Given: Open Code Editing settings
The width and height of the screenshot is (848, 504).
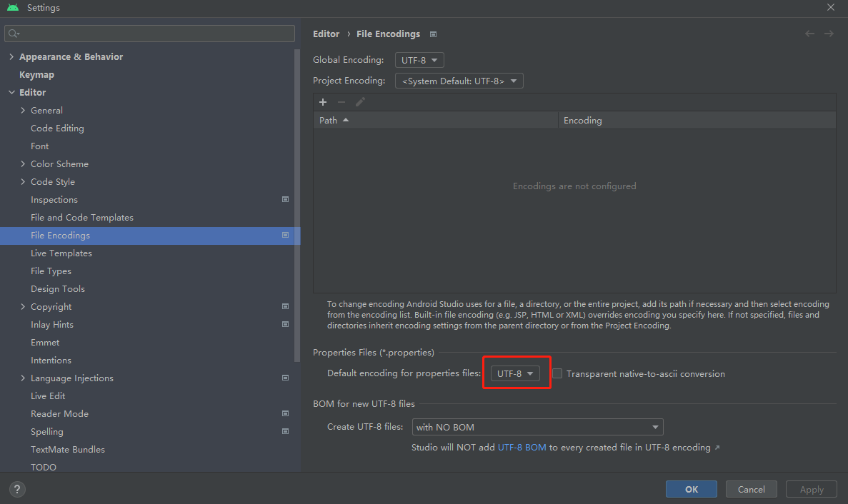Looking at the screenshot, I should tap(57, 128).
